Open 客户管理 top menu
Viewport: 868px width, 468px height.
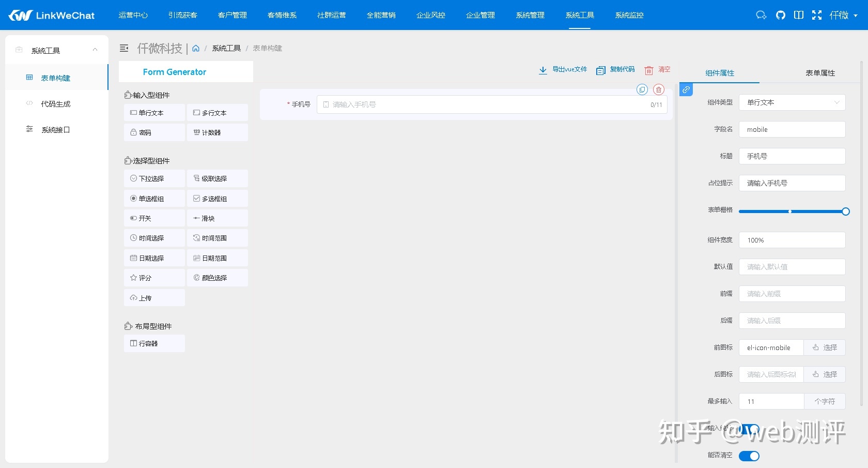233,15
